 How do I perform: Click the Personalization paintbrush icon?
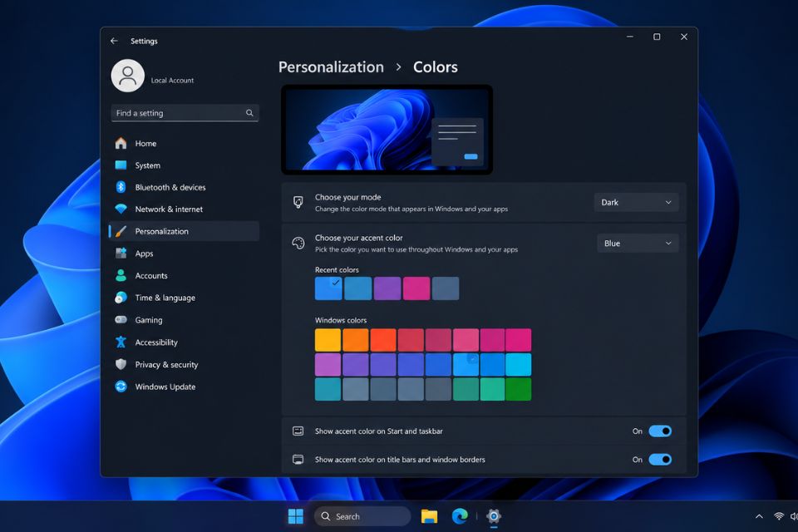coord(121,231)
